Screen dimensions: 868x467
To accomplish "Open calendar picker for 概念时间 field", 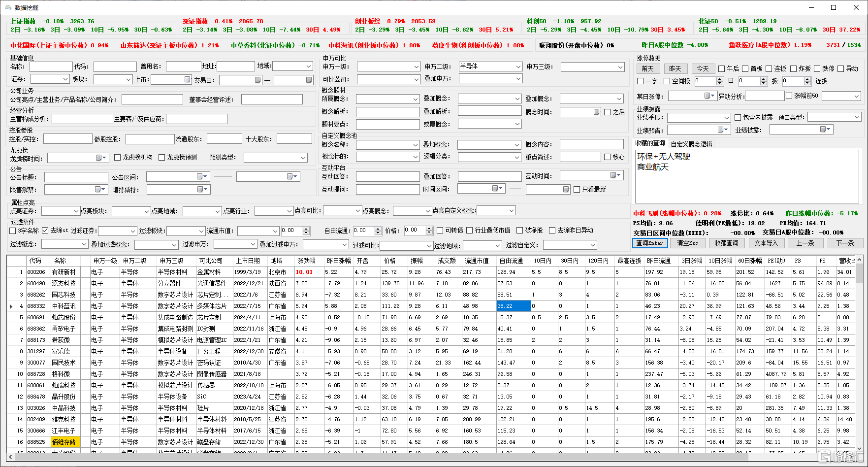I will click(x=596, y=112).
